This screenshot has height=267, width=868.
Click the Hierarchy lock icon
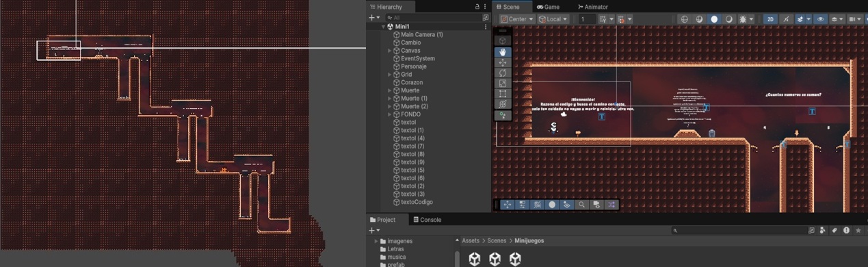tap(477, 7)
